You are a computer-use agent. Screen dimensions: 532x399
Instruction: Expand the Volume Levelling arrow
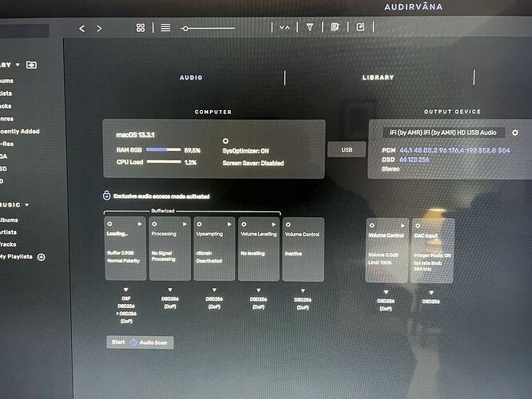pos(274,224)
